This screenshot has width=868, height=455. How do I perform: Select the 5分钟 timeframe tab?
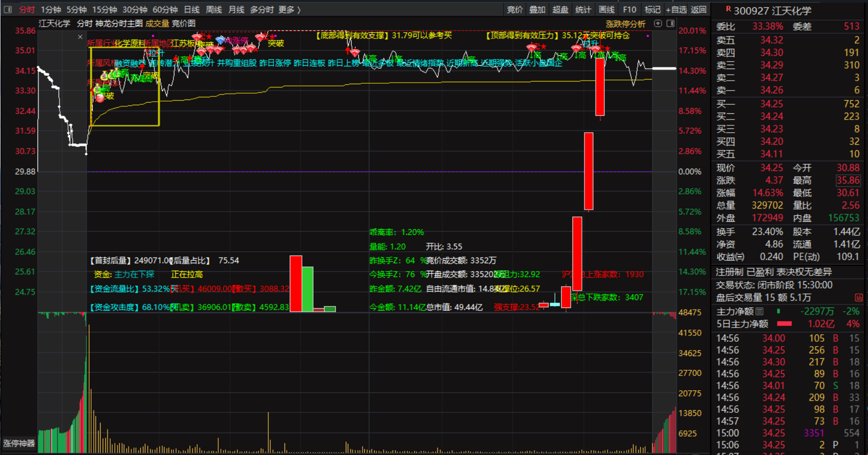(76, 9)
